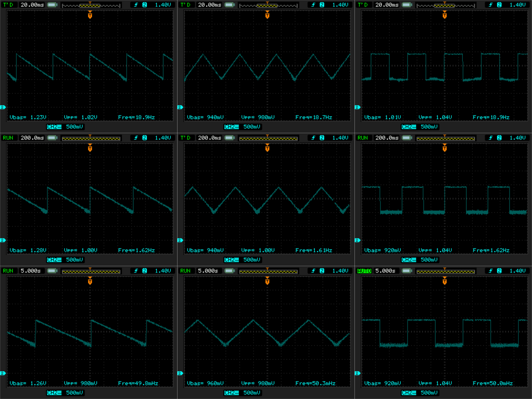Screen dimensions: 532x399
Task: Click battery icon in 49.8mHz sawtooth panel
Action: tap(52, 271)
